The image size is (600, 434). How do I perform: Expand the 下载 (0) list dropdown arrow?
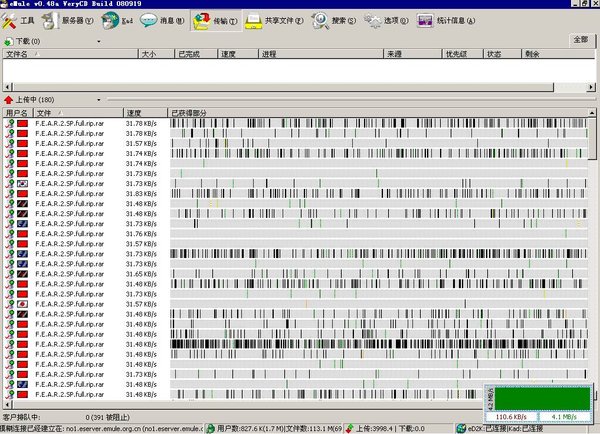coord(99,41)
